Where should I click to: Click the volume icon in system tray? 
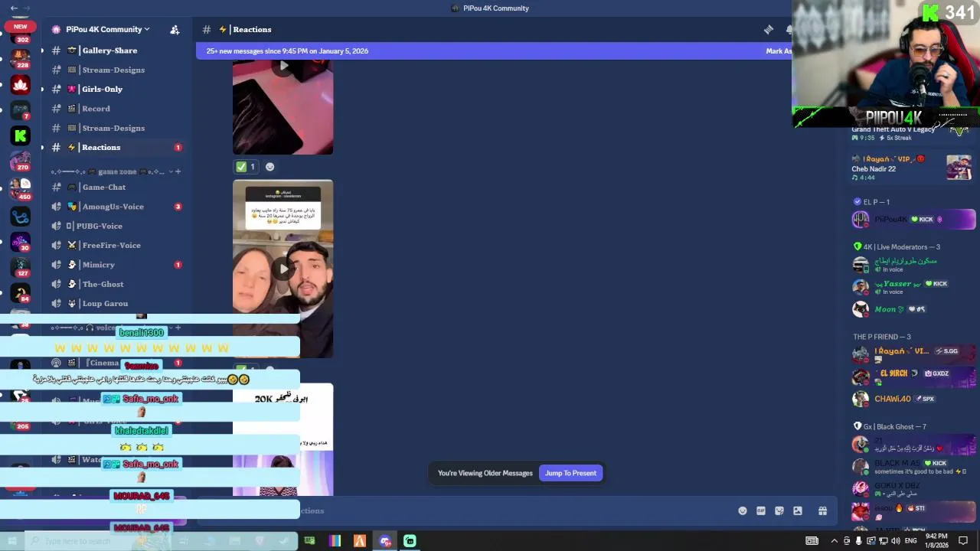(x=896, y=541)
